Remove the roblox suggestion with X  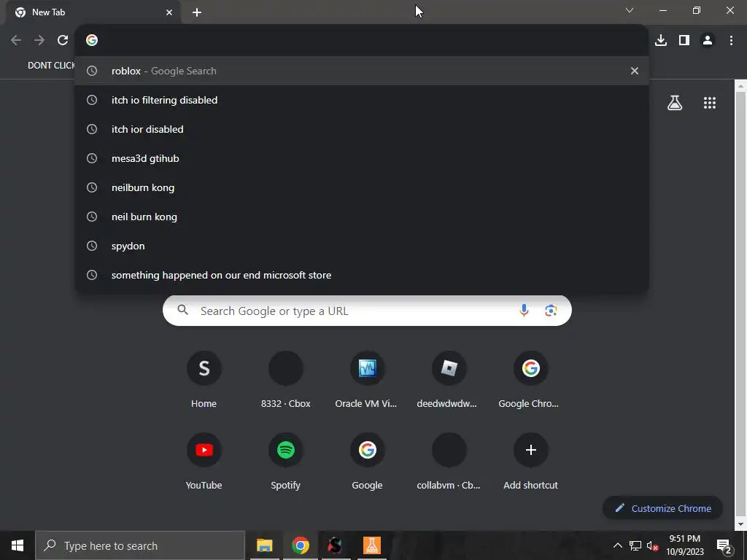pyautogui.click(x=635, y=71)
